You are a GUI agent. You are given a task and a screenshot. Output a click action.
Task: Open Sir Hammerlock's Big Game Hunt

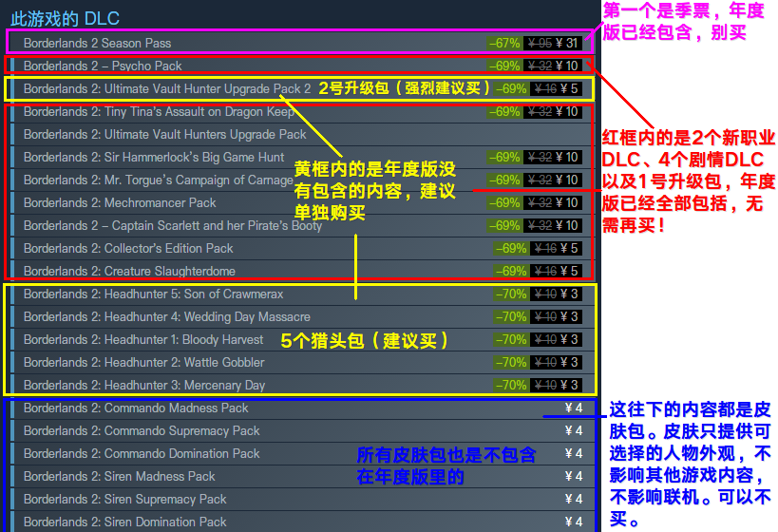303,158
